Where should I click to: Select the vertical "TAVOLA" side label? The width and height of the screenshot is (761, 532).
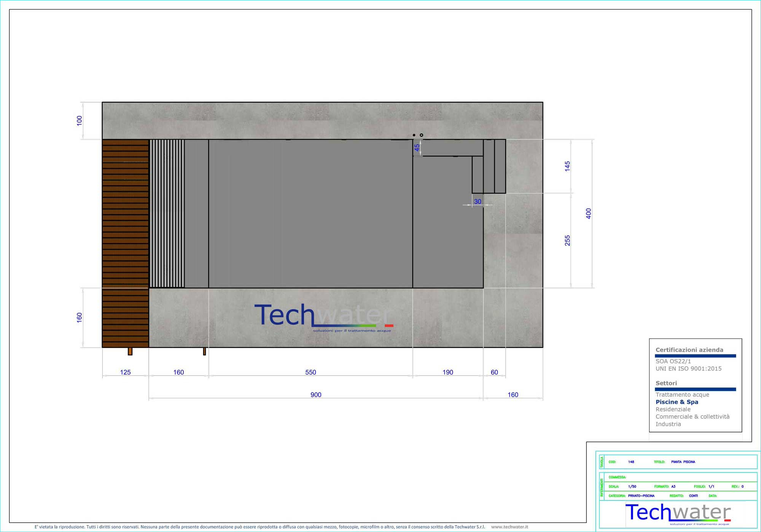(602, 462)
